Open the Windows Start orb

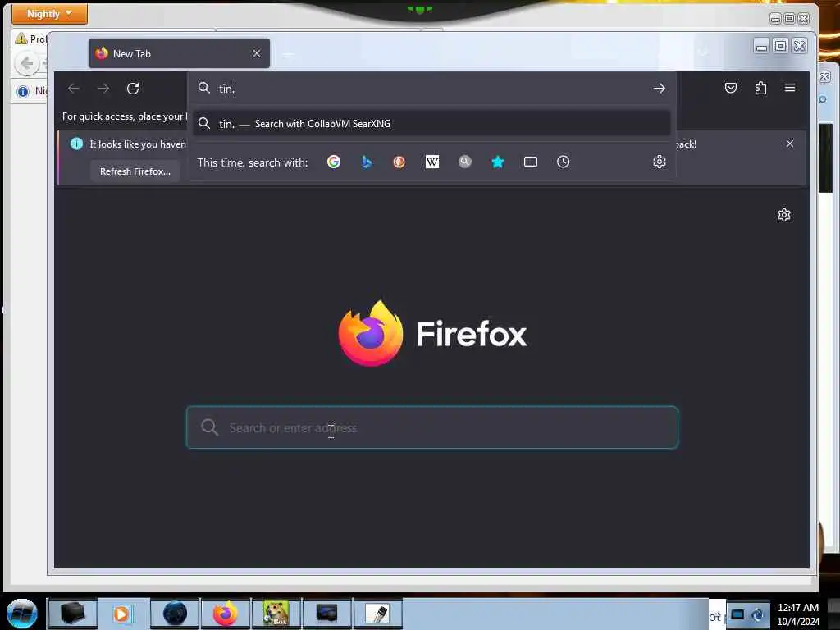(22, 614)
